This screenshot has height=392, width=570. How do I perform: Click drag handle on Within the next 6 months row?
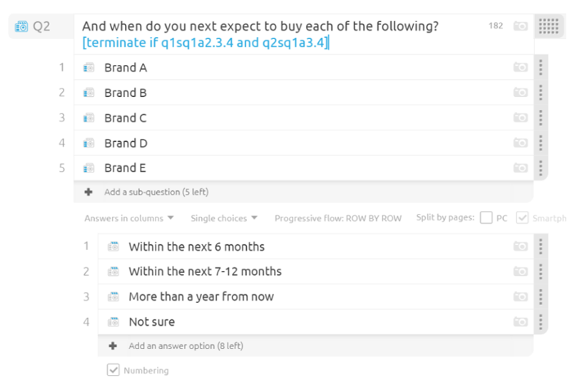(x=541, y=247)
